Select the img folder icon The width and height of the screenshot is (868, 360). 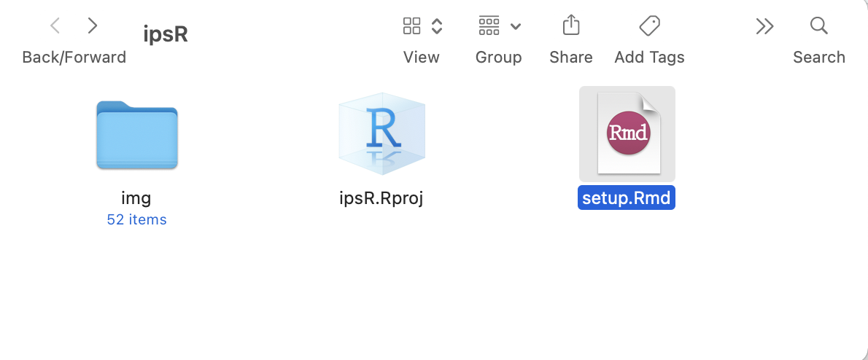136,135
